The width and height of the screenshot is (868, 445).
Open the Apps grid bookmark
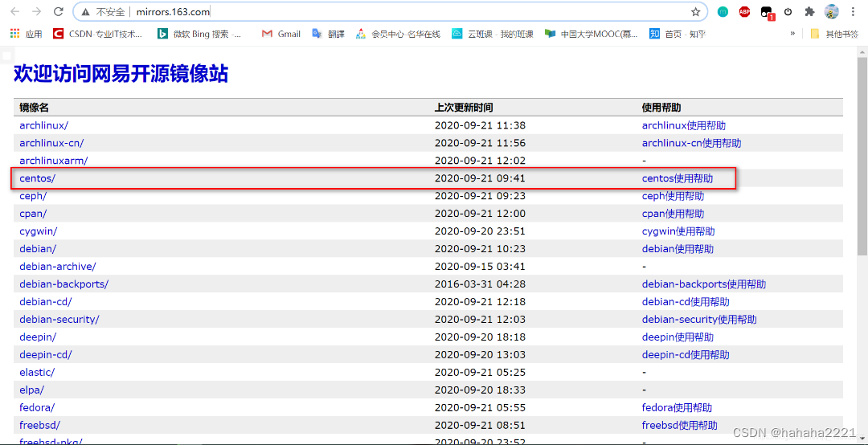[26, 34]
